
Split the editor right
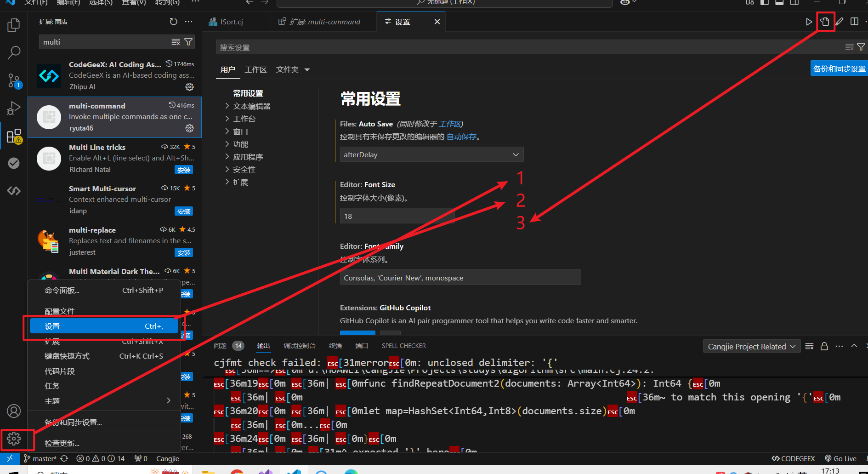click(854, 22)
